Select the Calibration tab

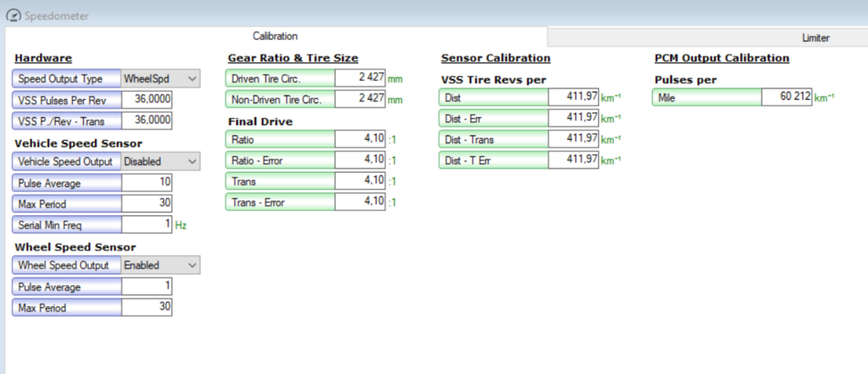[275, 36]
